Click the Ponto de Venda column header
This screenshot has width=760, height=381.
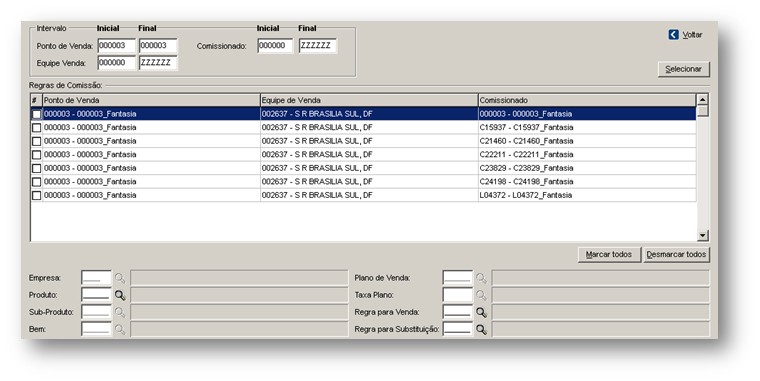click(x=151, y=100)
